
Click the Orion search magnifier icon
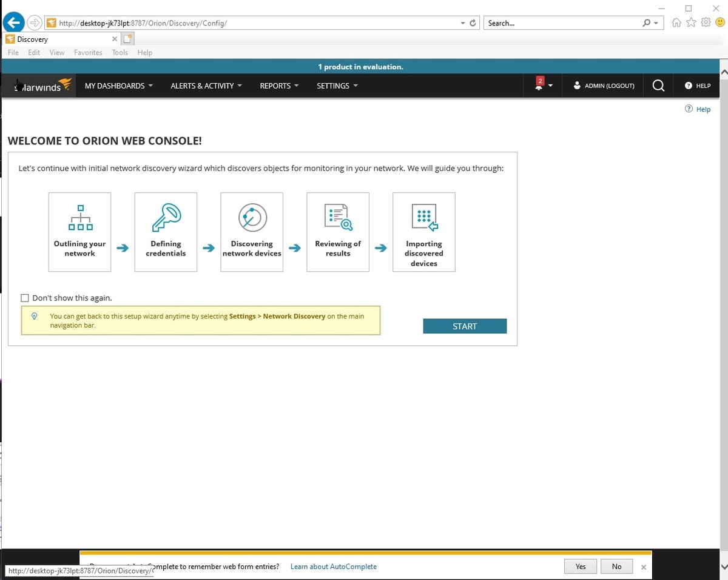pyautogui.click(x=658, y=86)
